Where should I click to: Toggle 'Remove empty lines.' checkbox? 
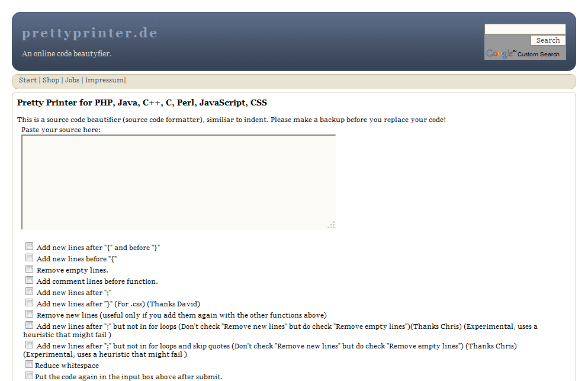(x=29, y=269)
